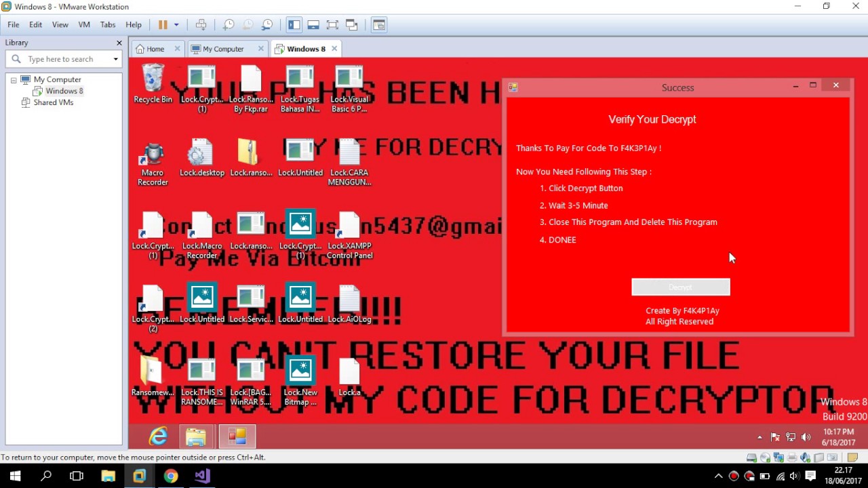Viewport: 868px width, 488px height.
Task: Open the library search dropdown arrow
Action: click(x=116, y=59)
